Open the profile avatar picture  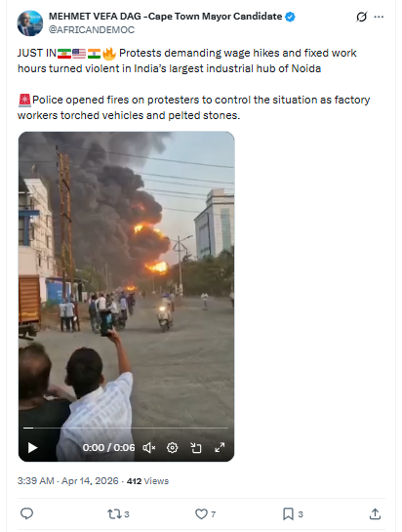click(x=30, y=23)
